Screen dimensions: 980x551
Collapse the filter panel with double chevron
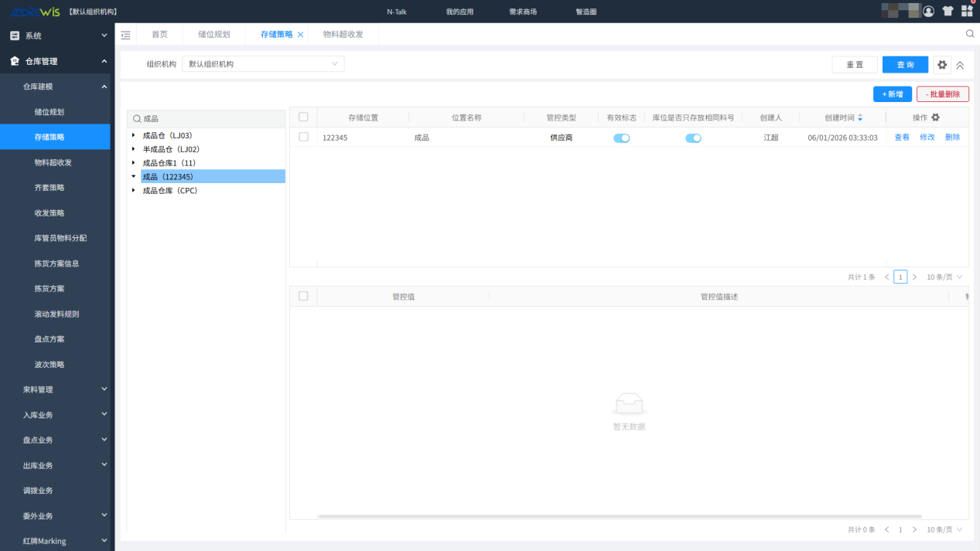click(960, 66)
